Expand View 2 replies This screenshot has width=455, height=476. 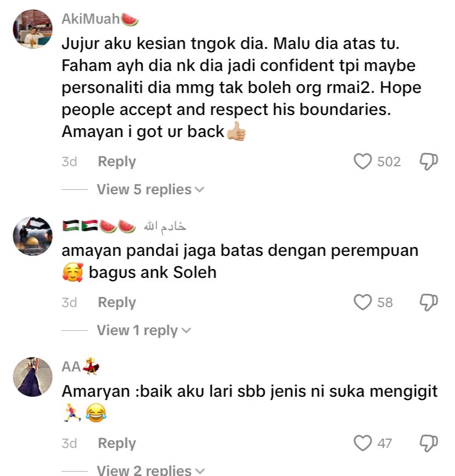pyautogui.click(x=151, y=470)
